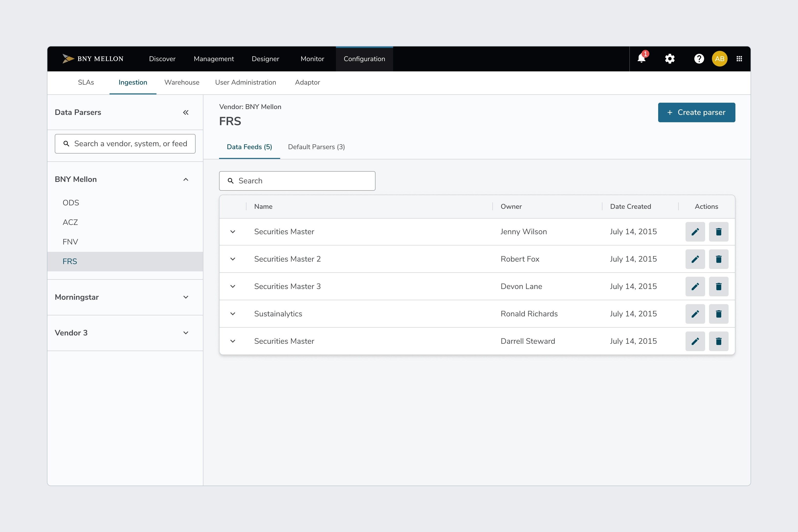Delete the Securities Master 3 feed

click(719, 286)
